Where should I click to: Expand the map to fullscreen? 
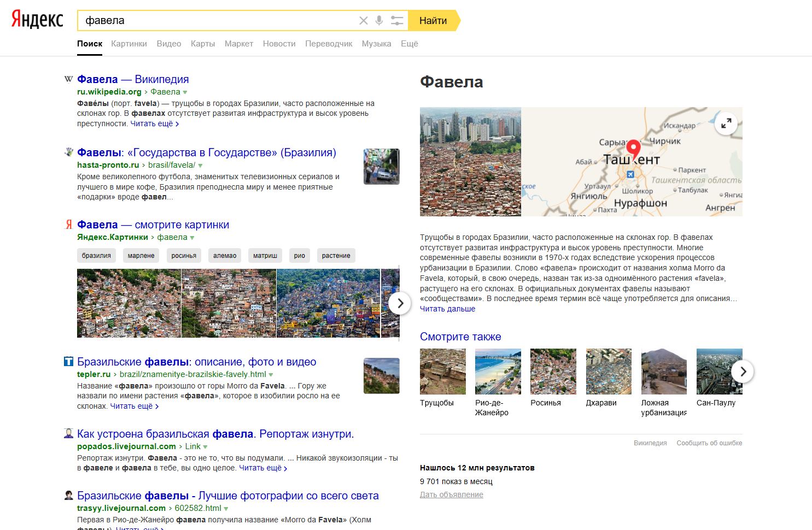[x=726, y=123]
